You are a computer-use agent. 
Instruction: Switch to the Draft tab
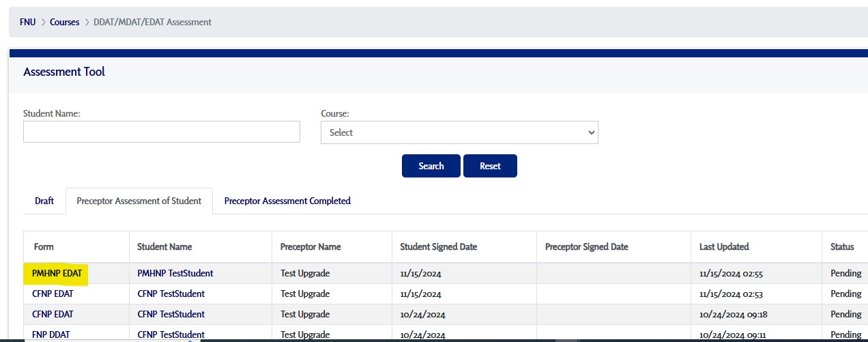point(44,201)
